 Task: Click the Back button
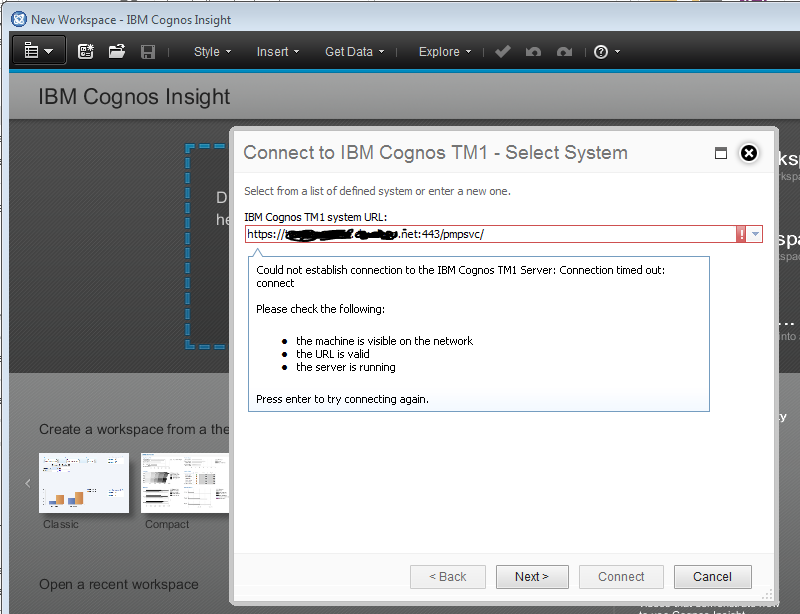[447, 576]
